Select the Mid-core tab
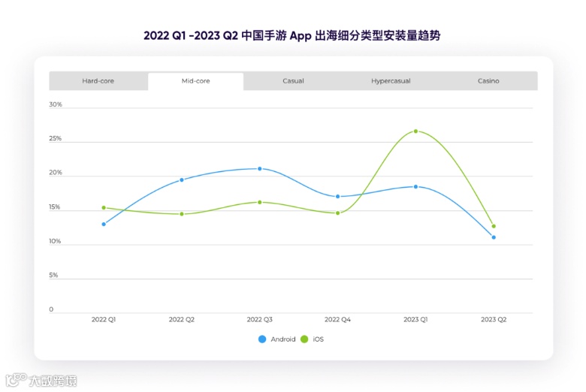Viewport: 586px width, 392px height. [x=196, y=81]
